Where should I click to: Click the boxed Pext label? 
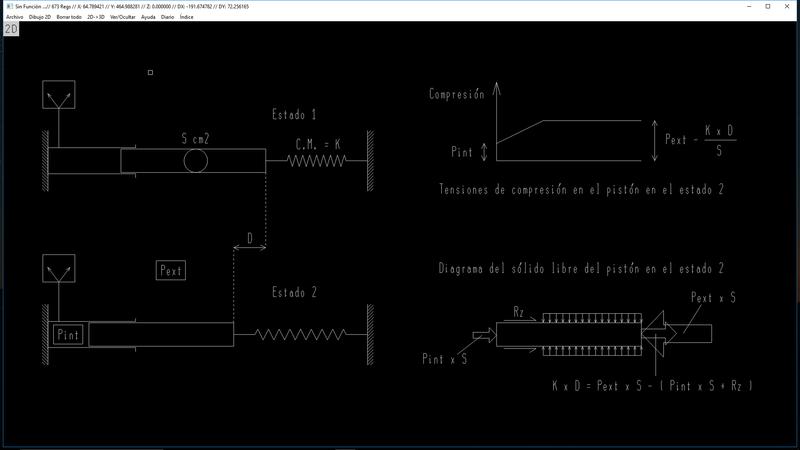172,270
